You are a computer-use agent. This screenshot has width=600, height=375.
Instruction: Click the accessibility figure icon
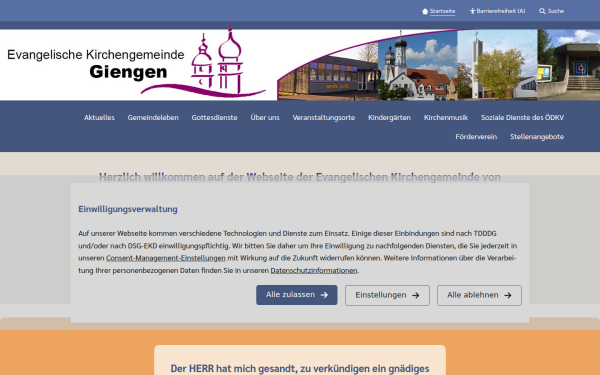click(472, 11)
